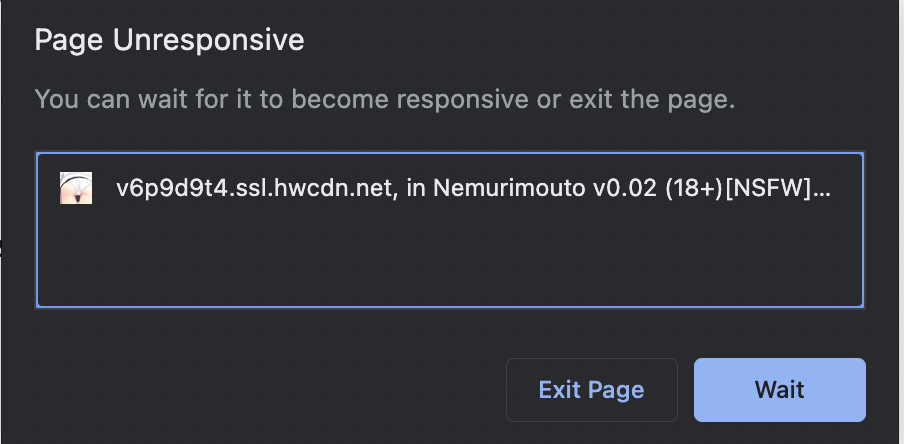
Task: Click the (18+)[NSFW] label in the entry
Action: click(739, 188)
